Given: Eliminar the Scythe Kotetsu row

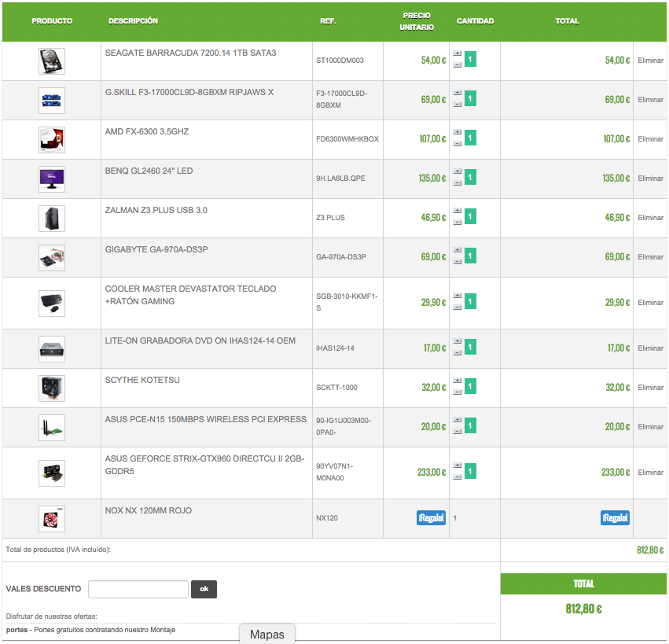Looking at the screenshot, I should pos(650,388).
